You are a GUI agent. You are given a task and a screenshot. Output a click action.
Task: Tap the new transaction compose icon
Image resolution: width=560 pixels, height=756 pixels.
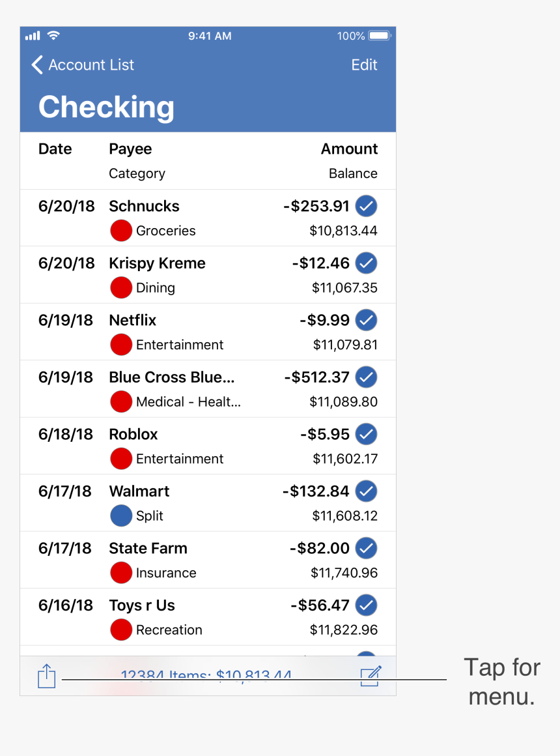click(x=370, y=676)
